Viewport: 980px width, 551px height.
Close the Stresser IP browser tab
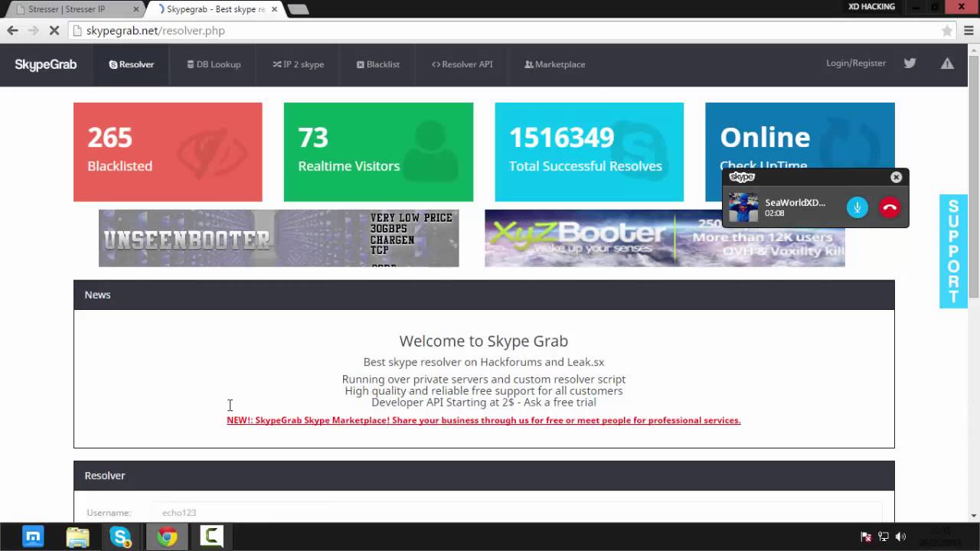coord(136,9)
